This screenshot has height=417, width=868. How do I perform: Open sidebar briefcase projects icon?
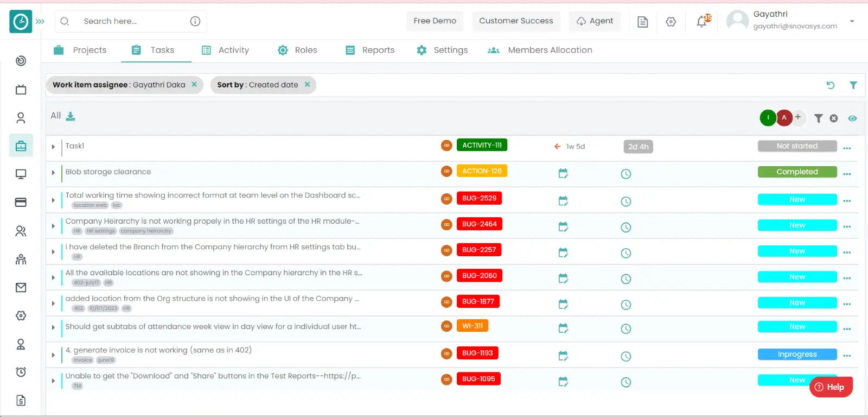21,146
